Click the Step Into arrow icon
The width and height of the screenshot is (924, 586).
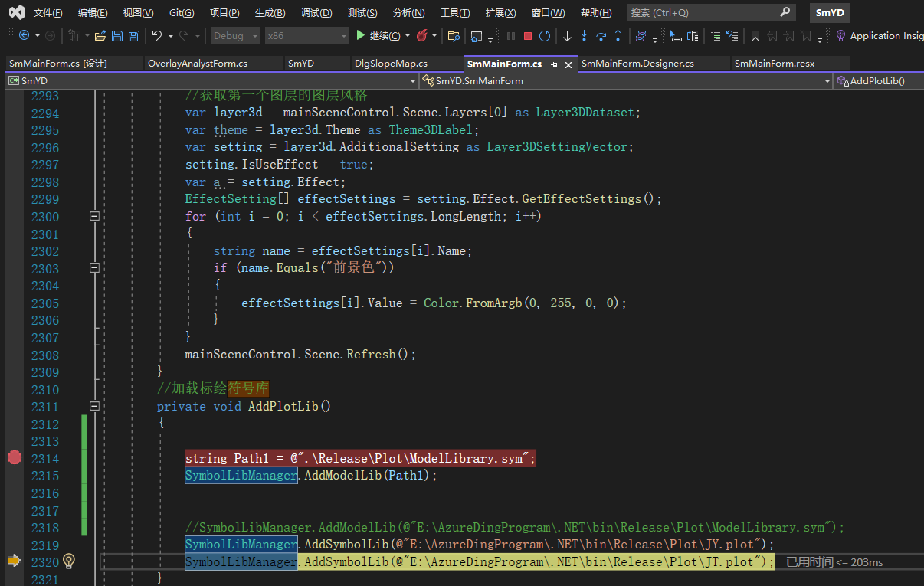[584, 36]
